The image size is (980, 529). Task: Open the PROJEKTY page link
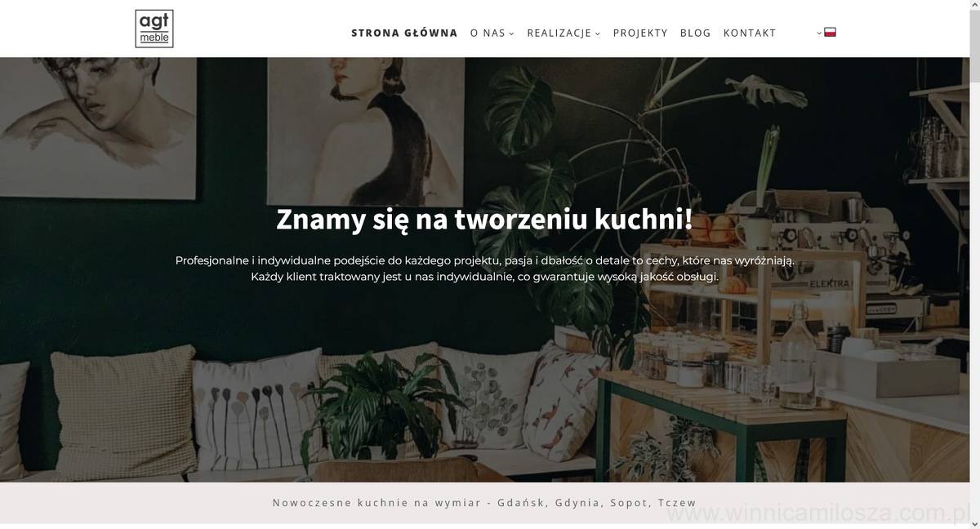640,33
